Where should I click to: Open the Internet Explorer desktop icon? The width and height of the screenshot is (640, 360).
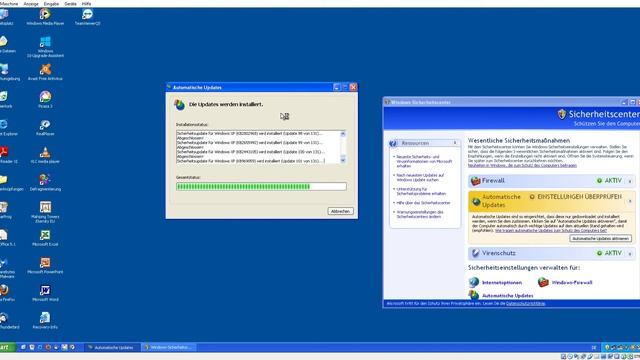click(x=6, y=127)
